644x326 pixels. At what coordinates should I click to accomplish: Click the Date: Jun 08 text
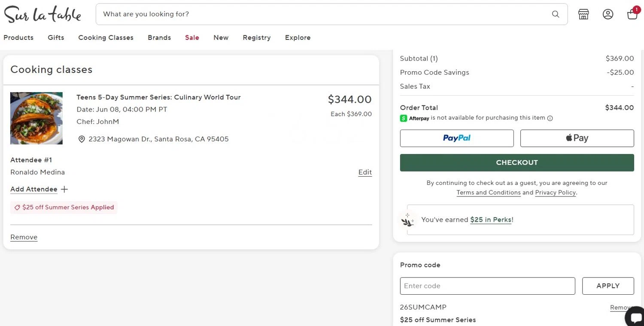(x=122, y=109)
